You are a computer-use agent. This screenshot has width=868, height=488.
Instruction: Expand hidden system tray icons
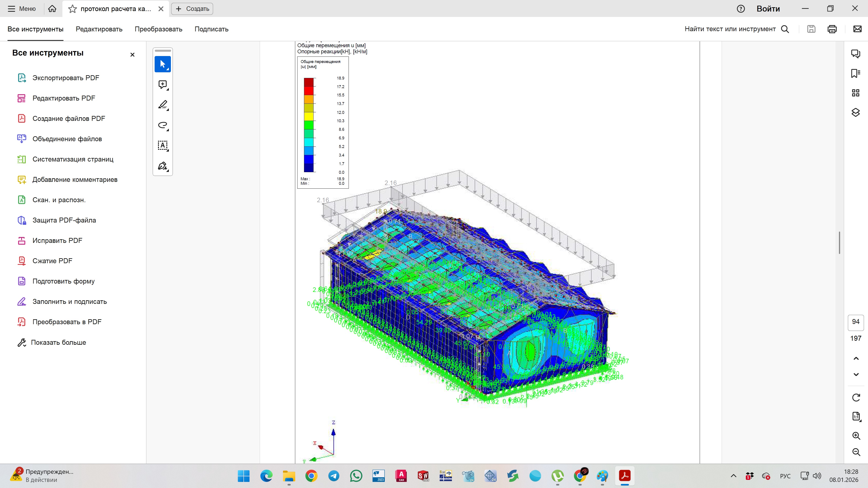pyautogui.click(x=733, y=476)
